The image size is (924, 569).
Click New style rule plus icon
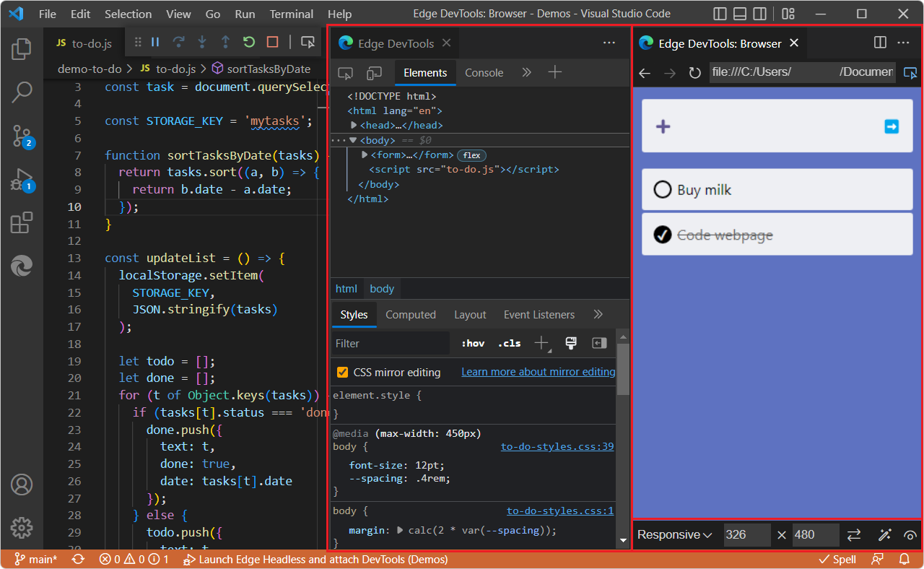pos(541,343)
